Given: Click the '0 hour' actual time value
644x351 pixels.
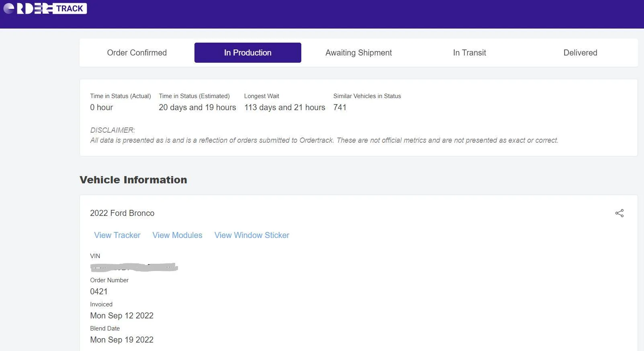Looking at the screenshot, I should coord(102,107).
